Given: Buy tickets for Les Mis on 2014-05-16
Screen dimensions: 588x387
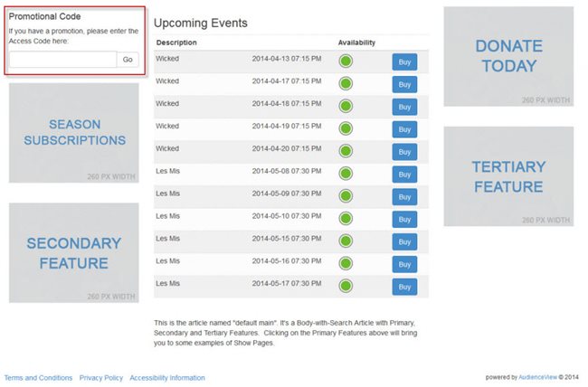Looking at the screenshot, I should 404,264.
